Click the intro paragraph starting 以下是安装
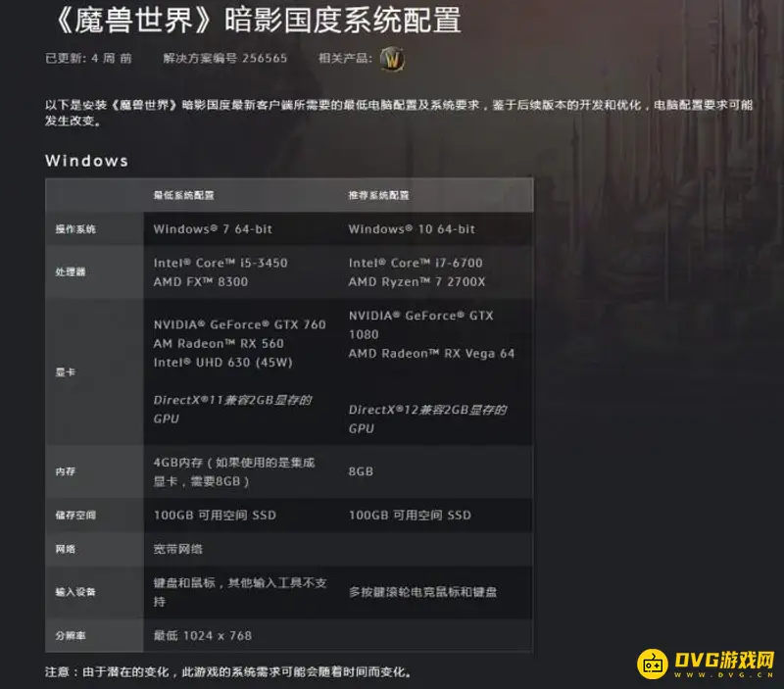The image size is (784, 689). coord(399,113)
